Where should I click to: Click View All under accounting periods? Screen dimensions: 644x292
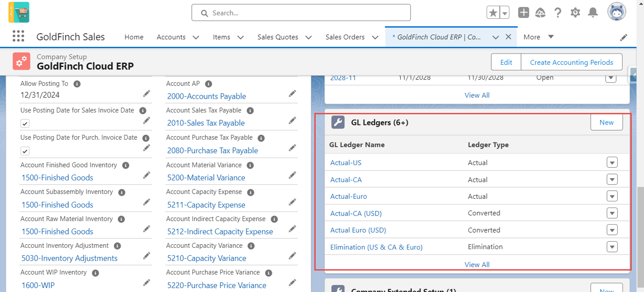(477, 95)
